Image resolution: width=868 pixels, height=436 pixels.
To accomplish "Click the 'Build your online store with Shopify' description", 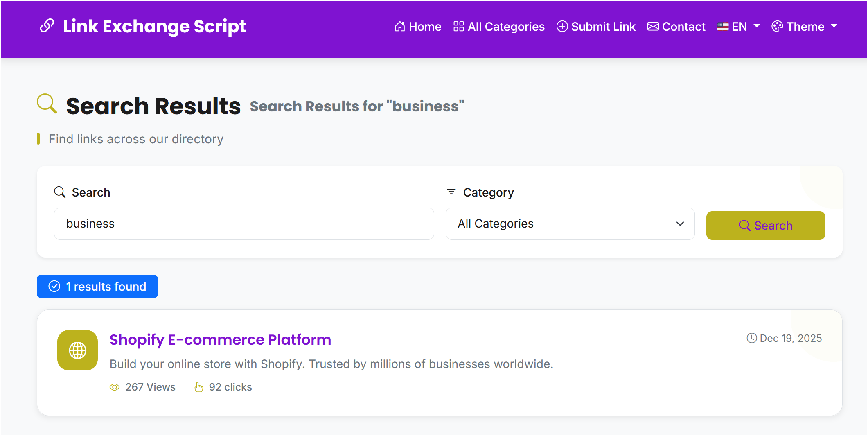I will point(331,364).
